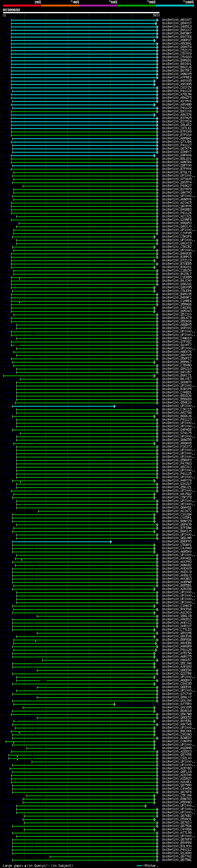Open hit UniRef100_A7T5P0
The image size is (197, 868).
click(177, 704)
